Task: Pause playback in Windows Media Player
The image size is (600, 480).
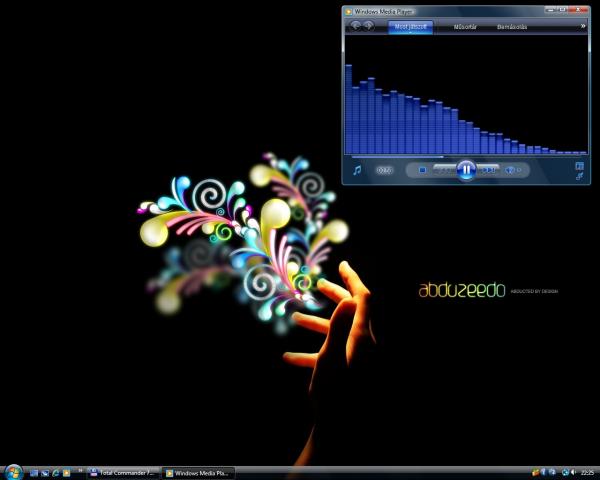Action: [x=466, y=170]
